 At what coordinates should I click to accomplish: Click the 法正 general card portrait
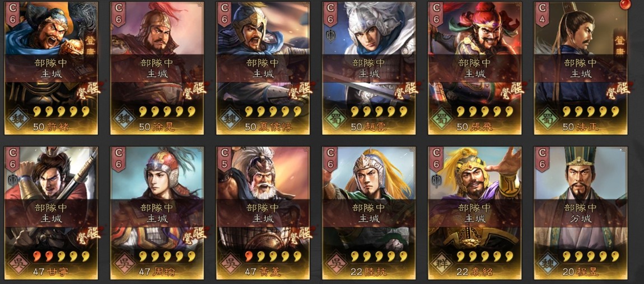click(x=580, y=68)
